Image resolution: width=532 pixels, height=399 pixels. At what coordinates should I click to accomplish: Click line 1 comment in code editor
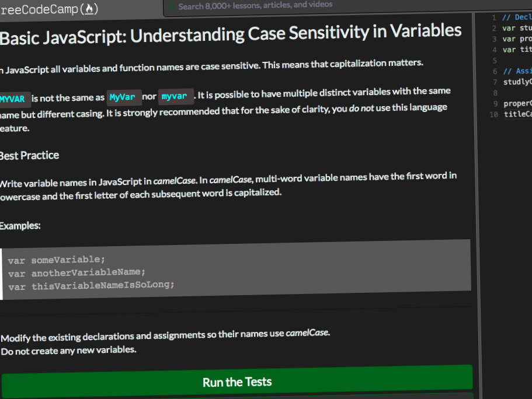517,17
